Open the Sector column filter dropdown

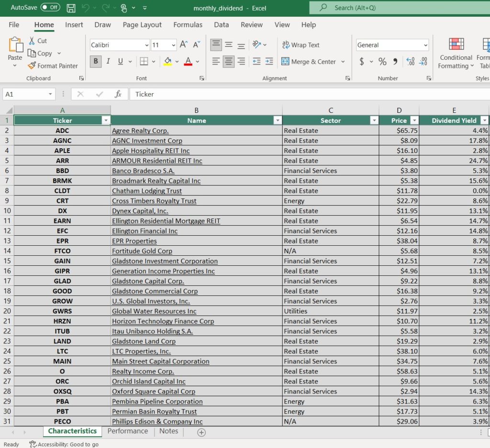(374, 120)
